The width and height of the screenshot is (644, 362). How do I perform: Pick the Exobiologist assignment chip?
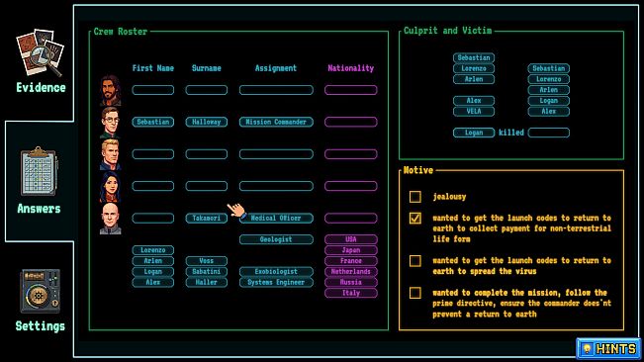[276, 271]
